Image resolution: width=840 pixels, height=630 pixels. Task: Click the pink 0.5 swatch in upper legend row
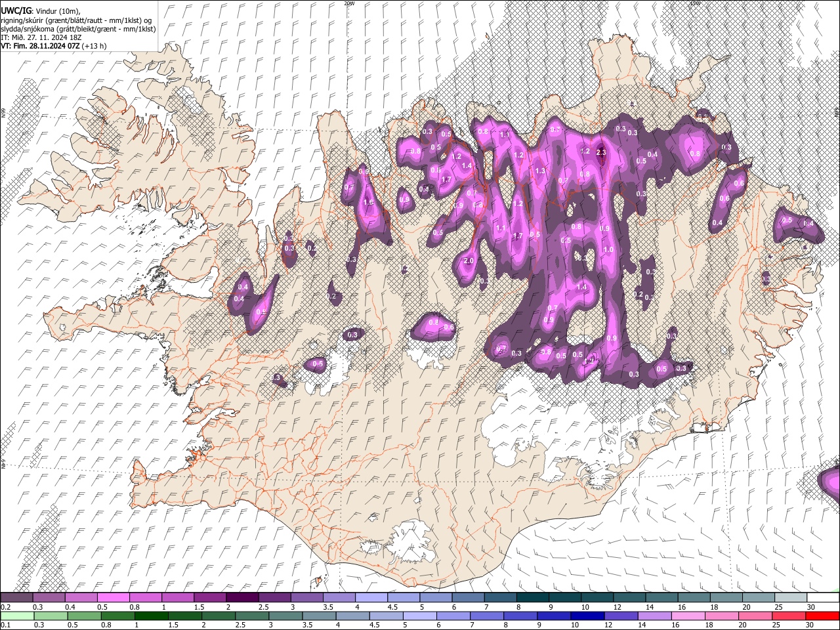(113, 598)
